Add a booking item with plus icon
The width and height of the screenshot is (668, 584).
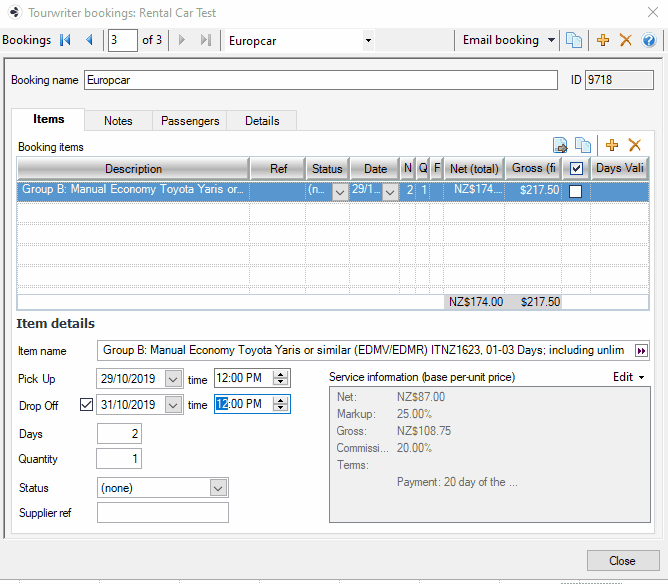pyautogui.click(x=612, y=146)
